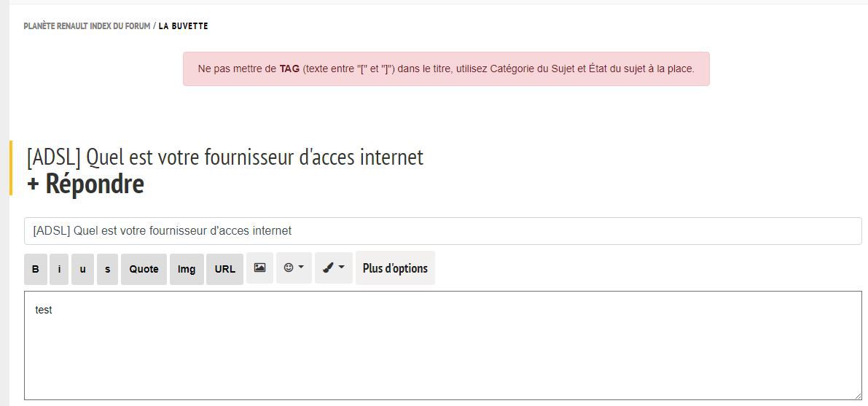The image size is (868, 406).
Task: Insert an Img BBCode tag
Action: point(187,269)
